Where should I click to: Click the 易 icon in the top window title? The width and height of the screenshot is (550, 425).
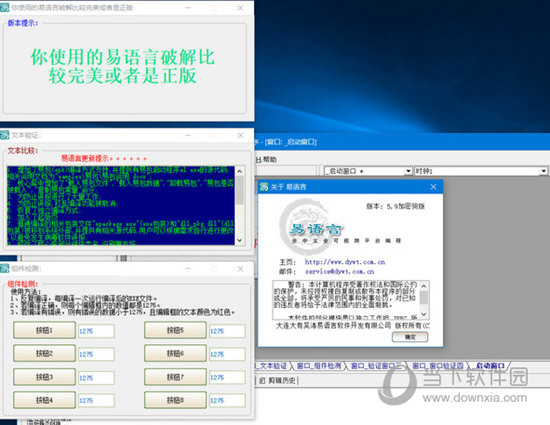[5, 7]
